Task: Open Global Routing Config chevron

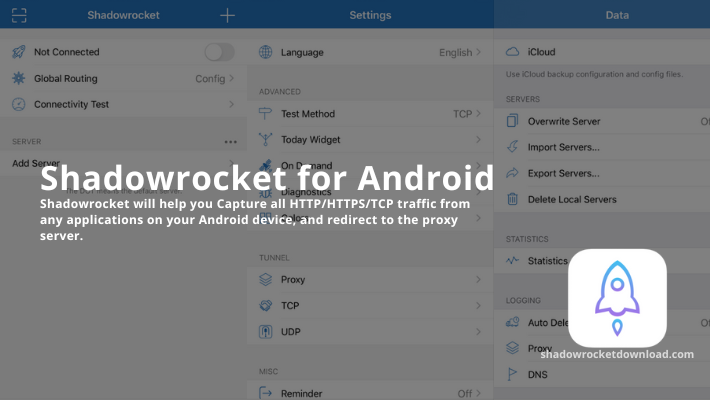Action: point(231,78)
